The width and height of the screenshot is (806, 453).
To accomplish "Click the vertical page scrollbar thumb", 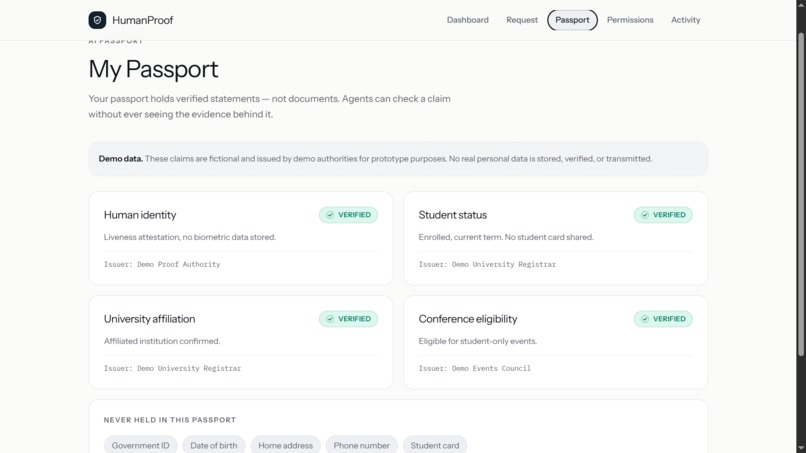I will point(801,194).
